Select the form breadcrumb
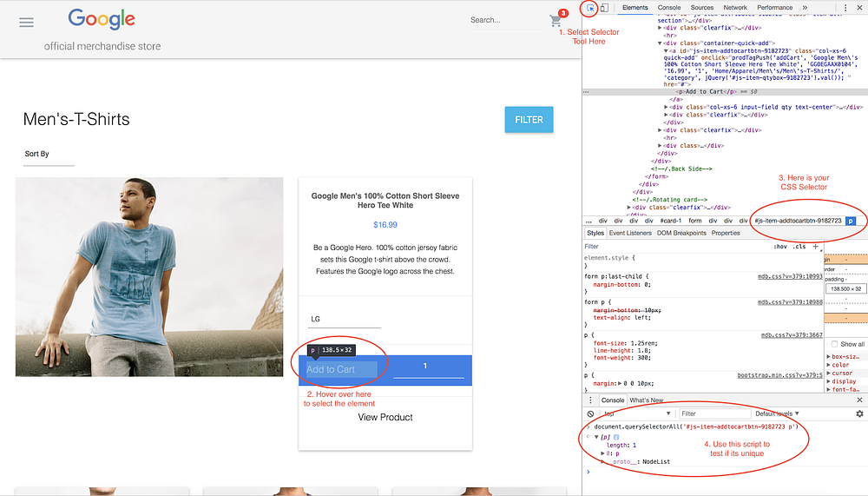868x496 pixels. [694, 221]
